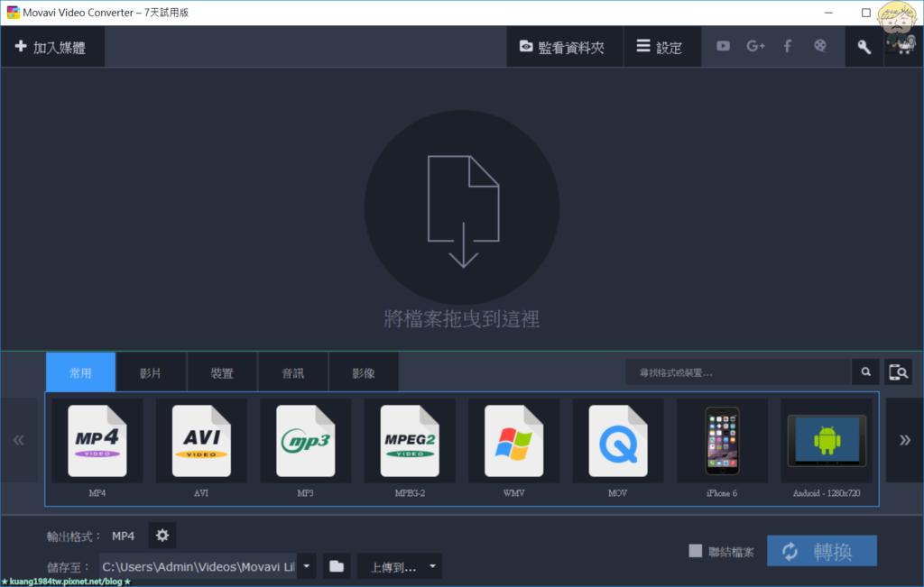The width and height of the screenshot is (924, 587).
Task: Switch to the 影片 video tab
Action: [x=151, y=372]
